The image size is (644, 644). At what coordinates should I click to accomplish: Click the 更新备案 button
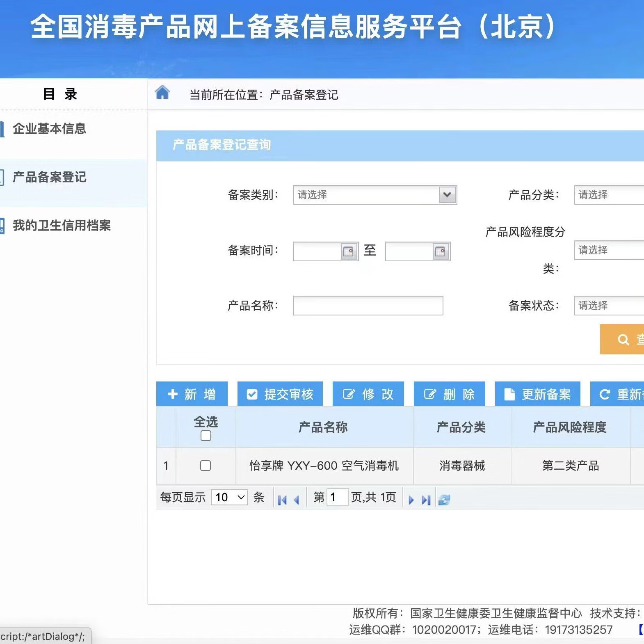(x=538, y=394)
